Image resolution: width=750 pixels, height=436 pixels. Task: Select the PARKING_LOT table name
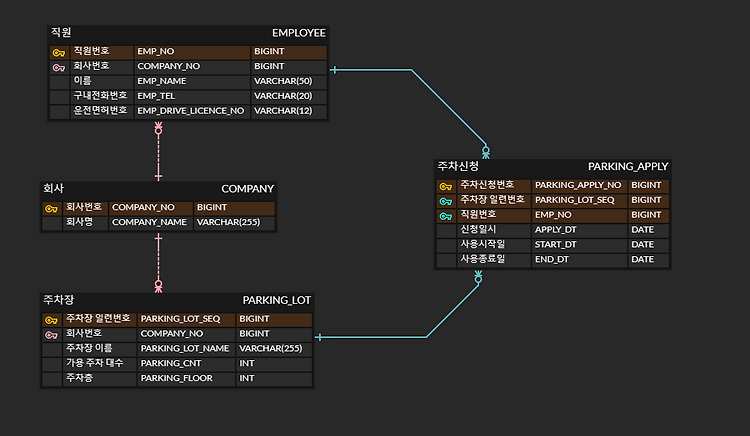click(x=276, y=300)
